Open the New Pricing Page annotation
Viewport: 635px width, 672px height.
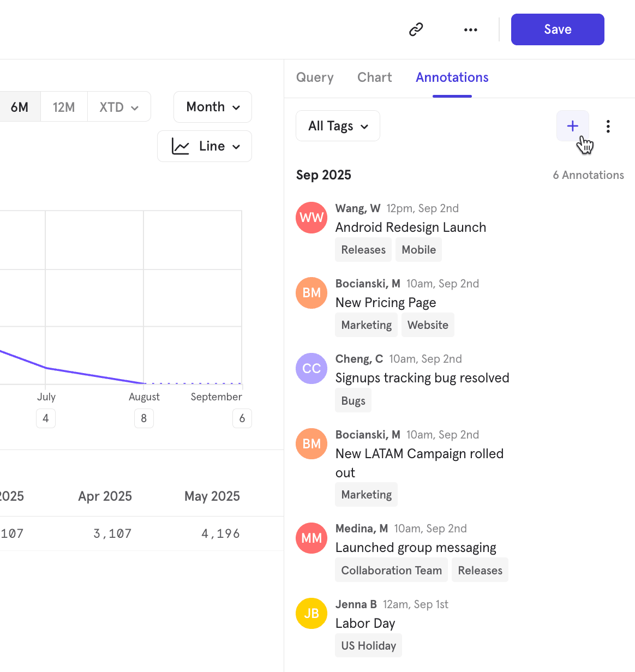coord(386,303)
